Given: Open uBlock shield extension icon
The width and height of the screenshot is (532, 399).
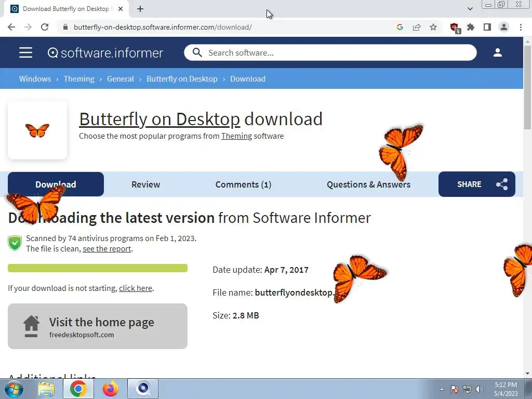Looking at the screenshot, I should pos(455,28).
